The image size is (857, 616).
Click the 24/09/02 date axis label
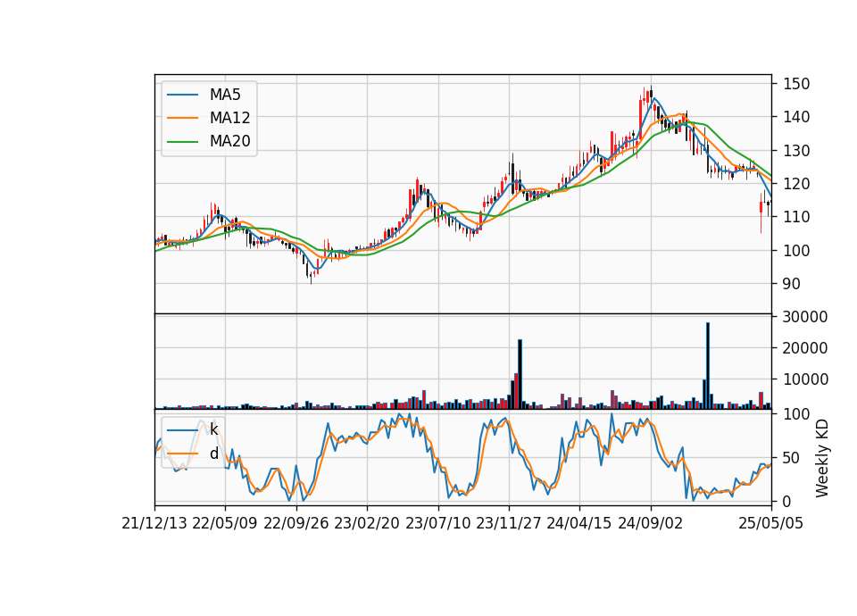[651, 523]
